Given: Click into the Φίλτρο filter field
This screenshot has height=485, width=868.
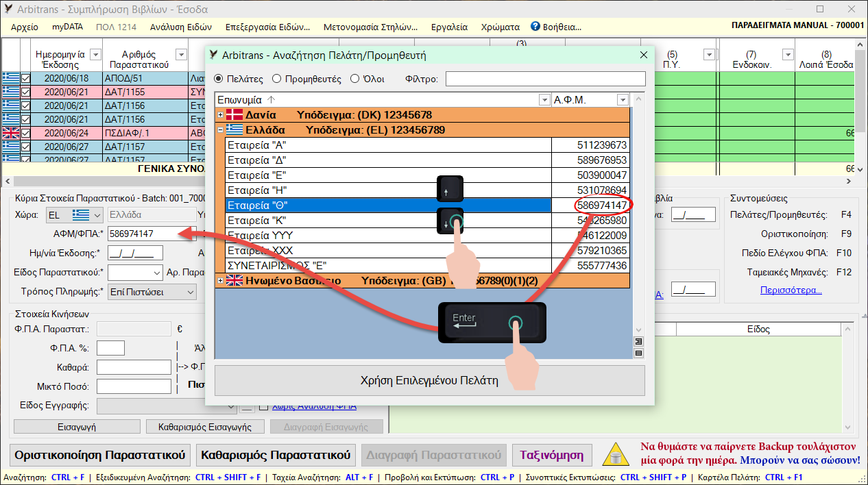Looking at the screenshot, I should pos(546,79).
